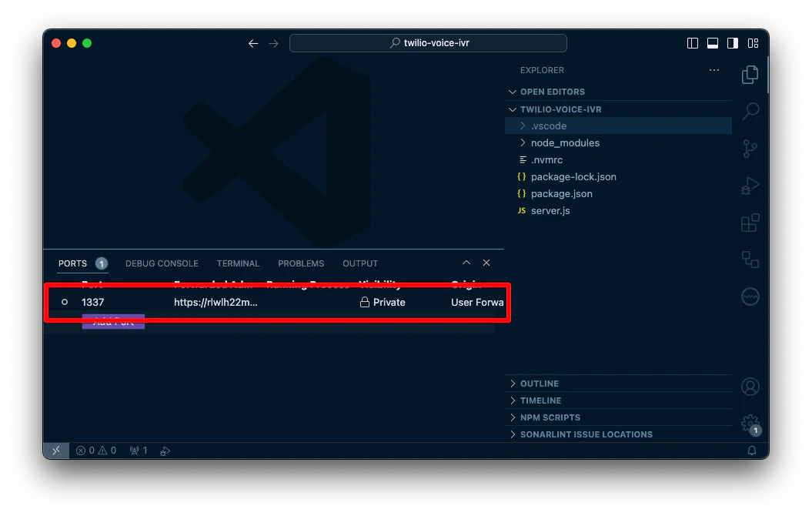Screen dimensions: 812x516
Task: Switch to the TERMINAL tab
Action: (238, 263)
